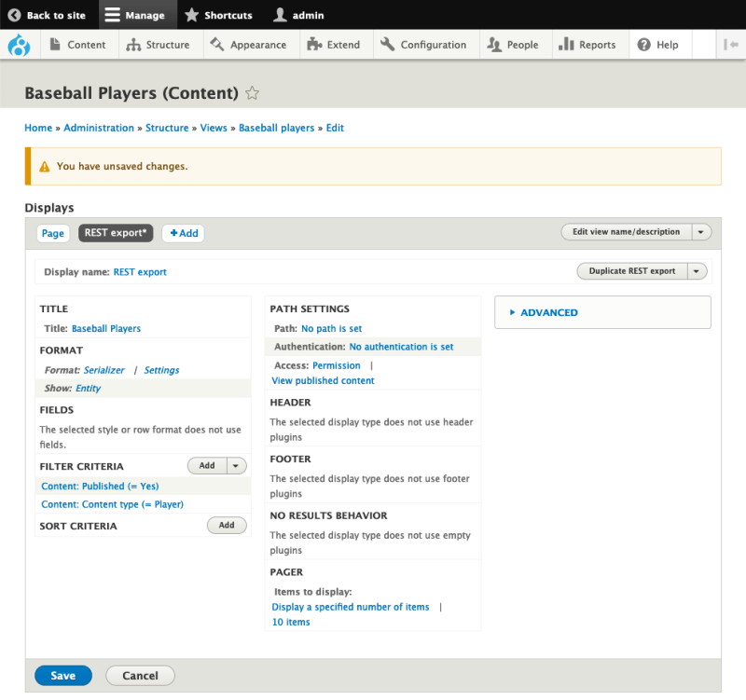The image size is (746, 700).
Task: Open the Configuration wrench menu
Action: (x=423, y=45)
